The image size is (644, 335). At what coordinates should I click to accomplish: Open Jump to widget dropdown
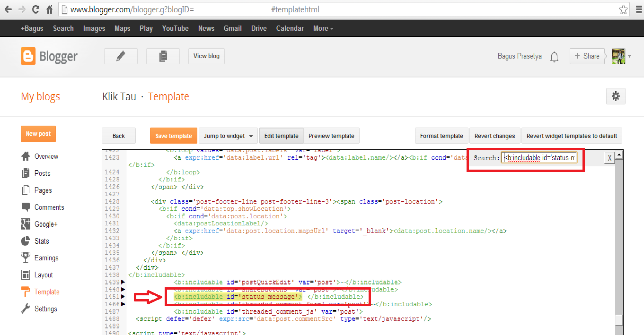coord(229,136)
